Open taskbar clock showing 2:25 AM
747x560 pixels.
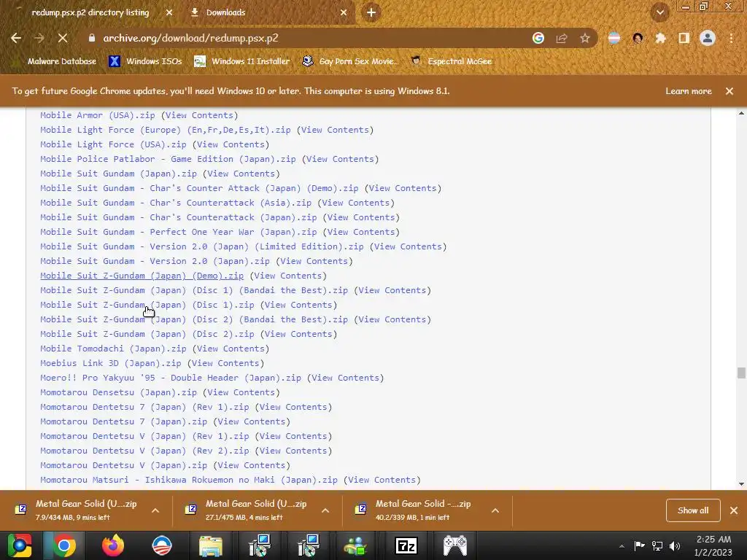[713, 545]
